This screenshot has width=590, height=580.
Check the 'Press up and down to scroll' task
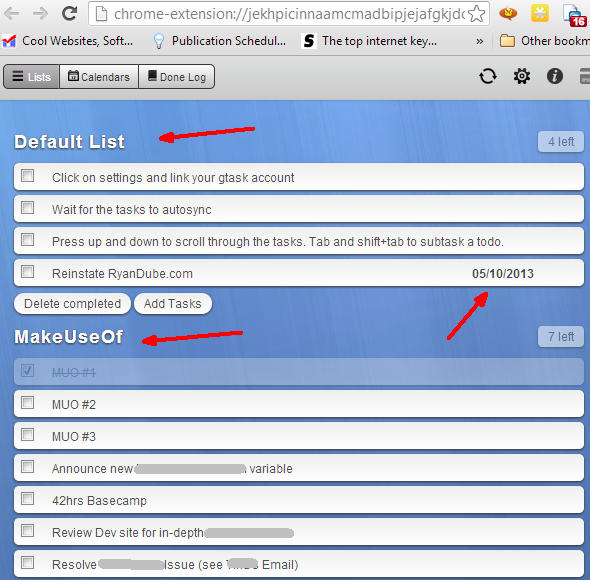[27, 240]
